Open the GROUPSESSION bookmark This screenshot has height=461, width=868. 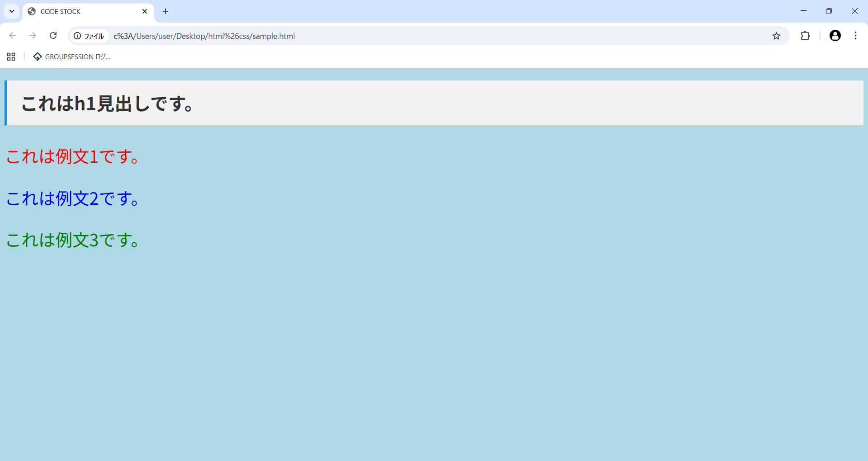tap(72, 56)
